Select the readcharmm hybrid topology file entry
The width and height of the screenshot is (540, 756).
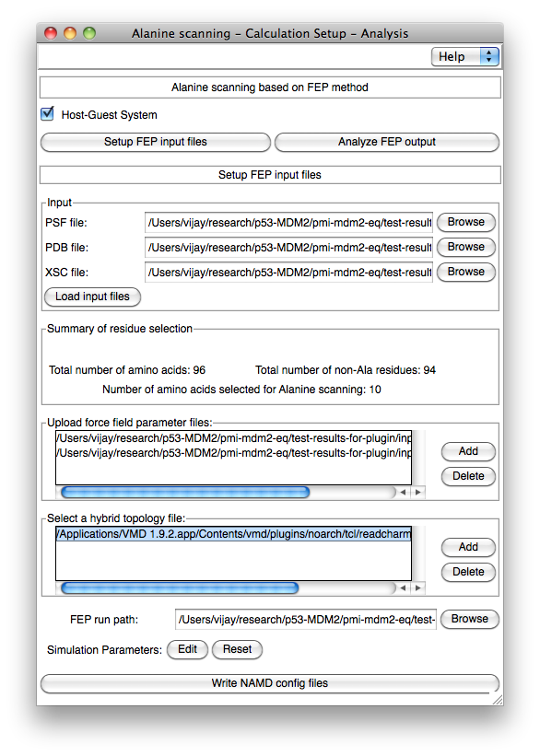(x=233, y=534)
